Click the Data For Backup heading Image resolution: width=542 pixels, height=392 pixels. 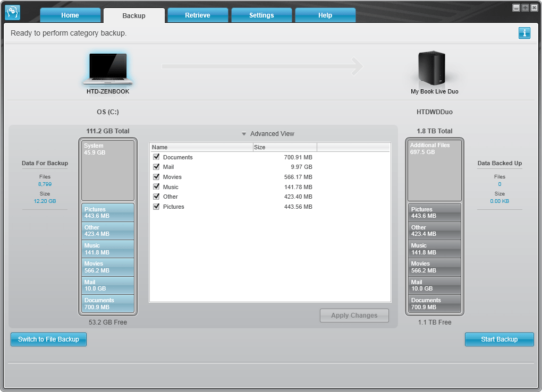tap(45, 163)
